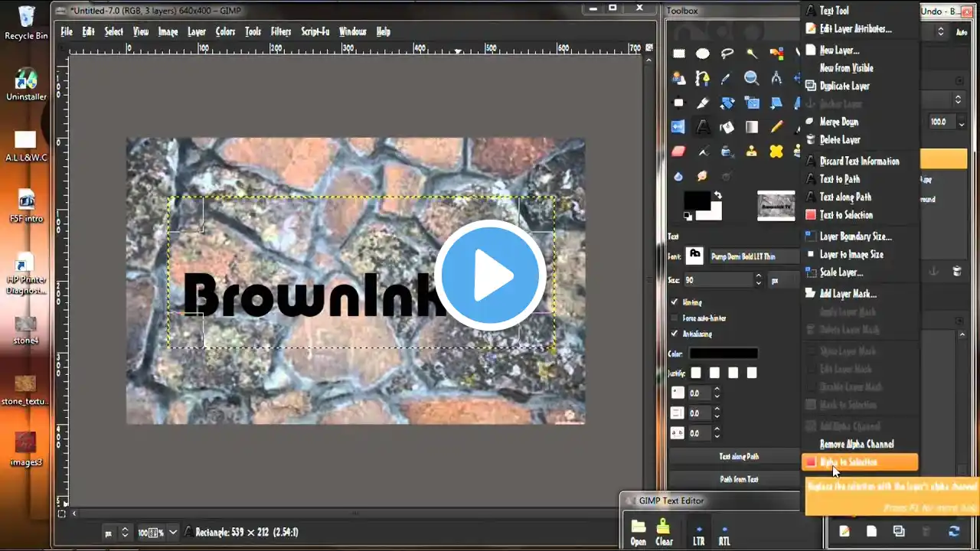This screenshot has width=980, height=551.
Task: Toggle the Hinting checkbox
Action: [x=675, y=302]
